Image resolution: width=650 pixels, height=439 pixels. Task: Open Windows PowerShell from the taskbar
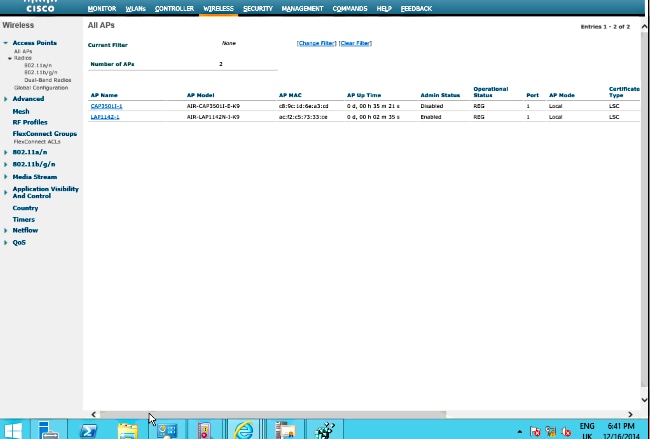(x=88, y=430)
